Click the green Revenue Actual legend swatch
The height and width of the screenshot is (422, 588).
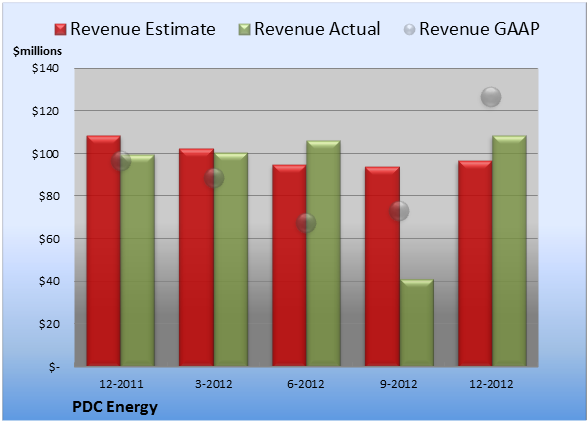[244, 30]
